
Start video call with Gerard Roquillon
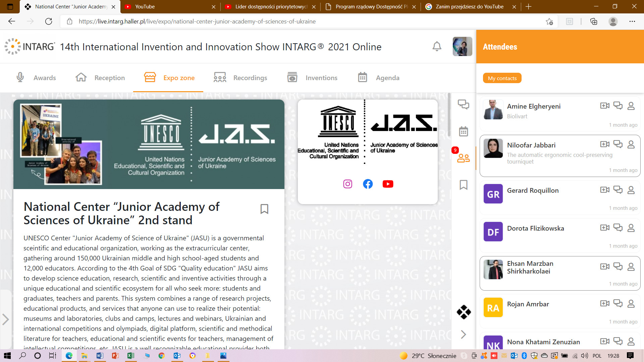[x=605, y=190]
